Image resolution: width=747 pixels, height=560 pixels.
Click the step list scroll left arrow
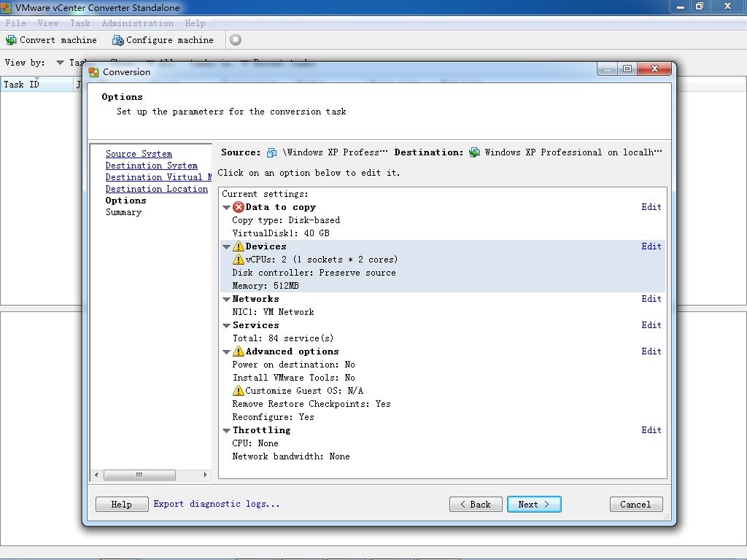[x=97, y=475]
